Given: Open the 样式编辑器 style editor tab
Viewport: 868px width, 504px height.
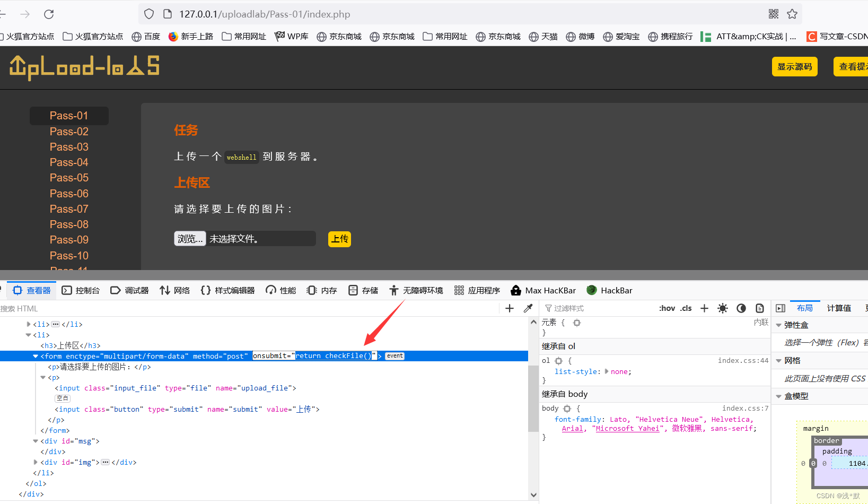Looking at the screenshot, I should pos(228,290).
